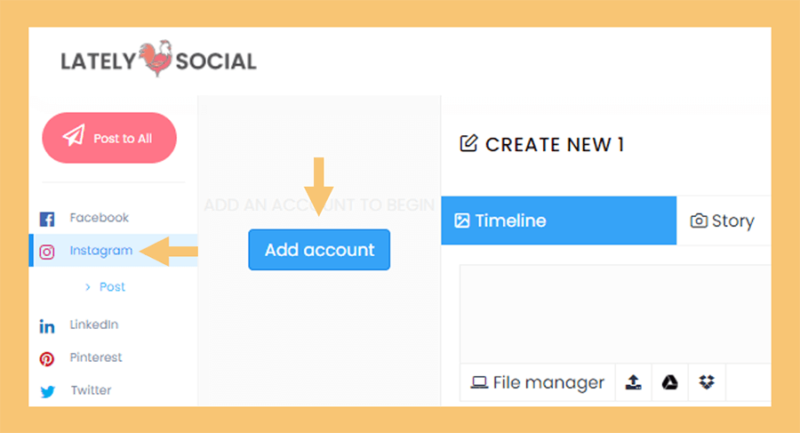Click the paper plane icon in Post to All
800x433 pixels.
coord(74,136)
